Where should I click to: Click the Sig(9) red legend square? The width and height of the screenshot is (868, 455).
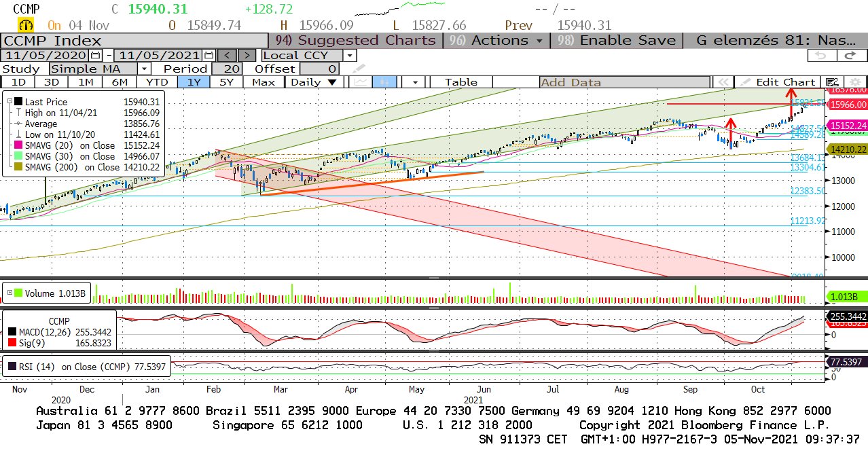coord(14,344)
